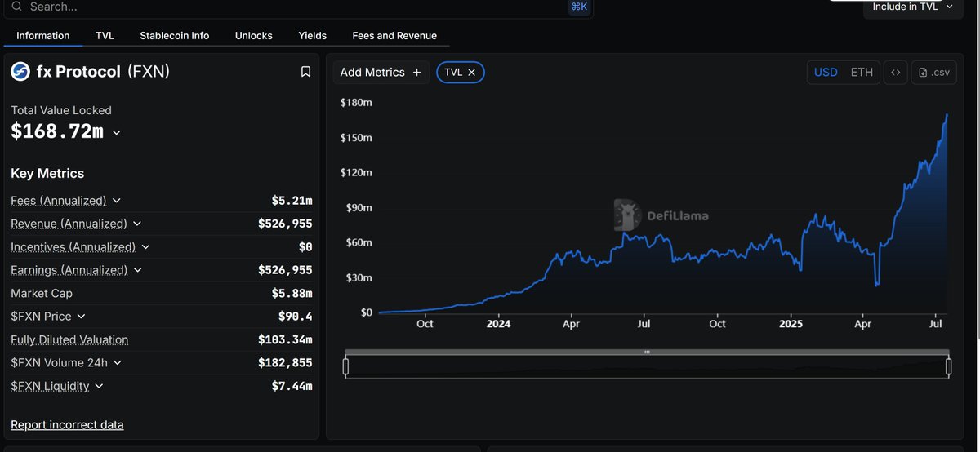Expand the Total Value Locked breakdown chevron
This screenshot has height=452, width=980.
tap(116, 132)
